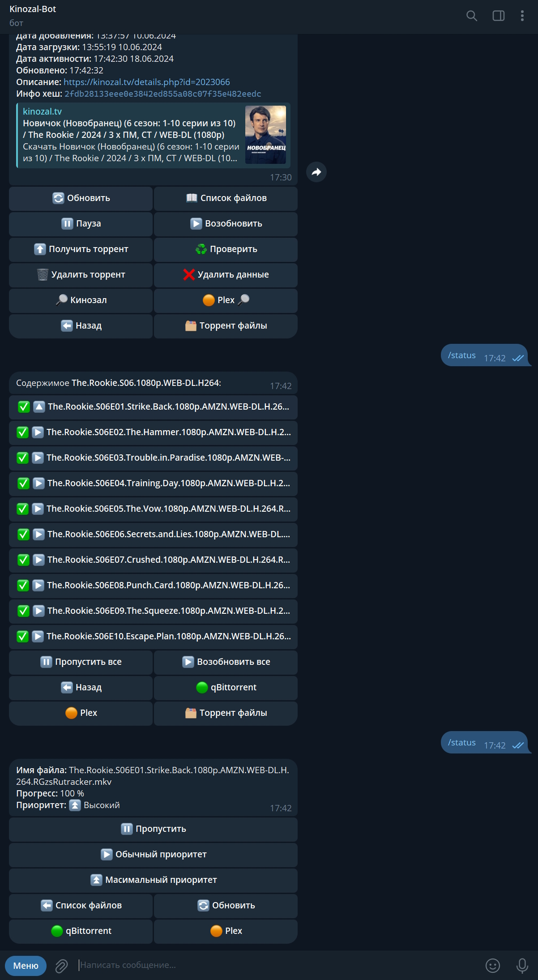
Task: Select file S06E03.Trouble.in.Paradise row
Action: [153, 458]
